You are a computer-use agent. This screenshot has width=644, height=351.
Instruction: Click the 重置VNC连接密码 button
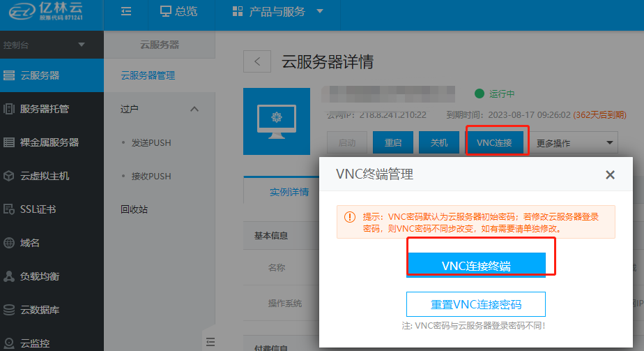(475, 304)
